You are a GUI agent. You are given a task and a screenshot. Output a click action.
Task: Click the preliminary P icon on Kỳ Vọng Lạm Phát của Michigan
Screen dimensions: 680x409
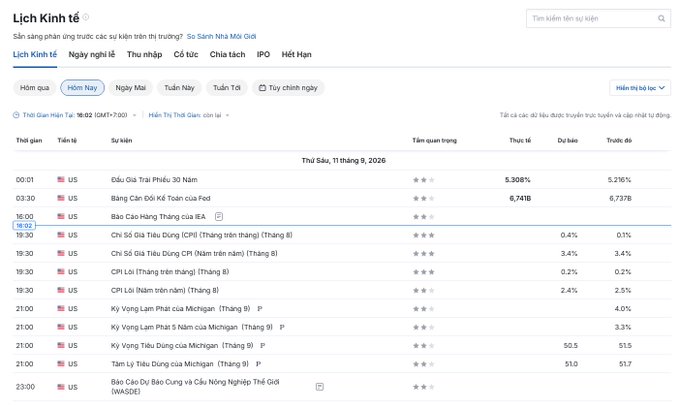pyautogui.click(x=260, y=309)
